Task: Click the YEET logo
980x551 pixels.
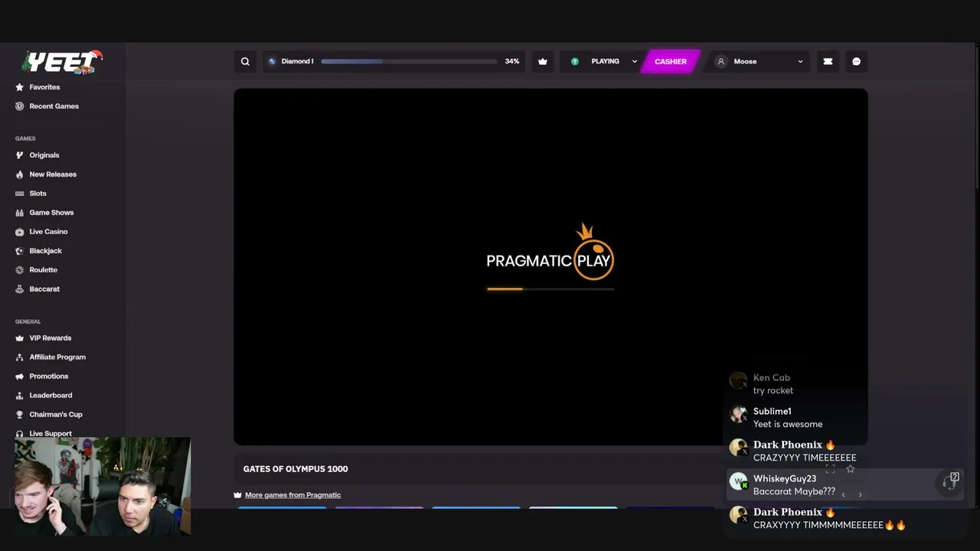Action: point(63,62)
